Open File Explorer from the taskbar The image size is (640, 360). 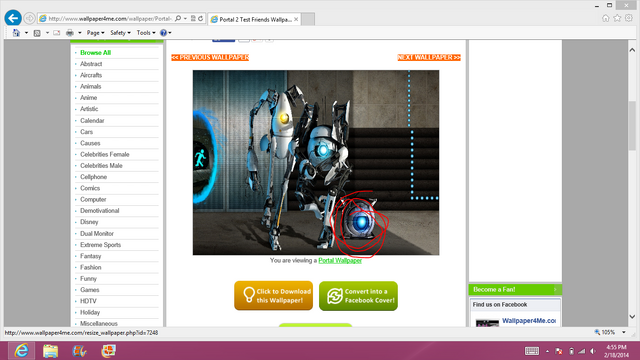coord(51,351)
